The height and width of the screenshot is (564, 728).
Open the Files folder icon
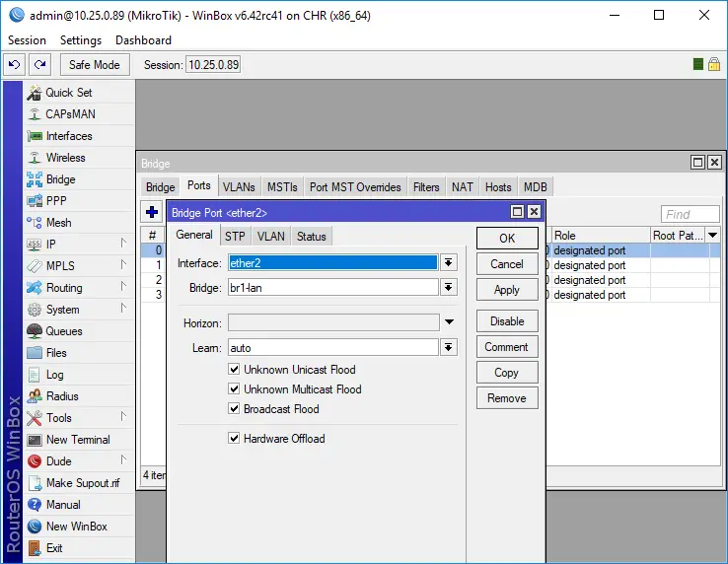coord(35,353)
